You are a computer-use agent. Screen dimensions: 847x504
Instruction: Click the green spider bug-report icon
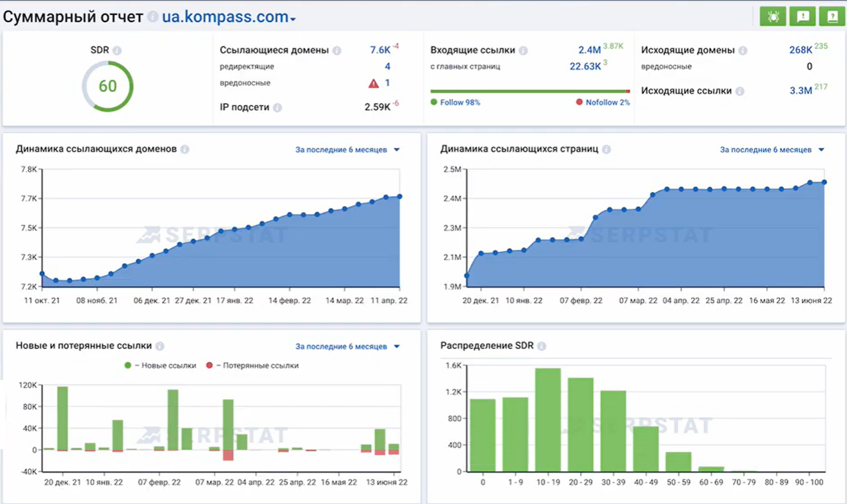point(772,17)
